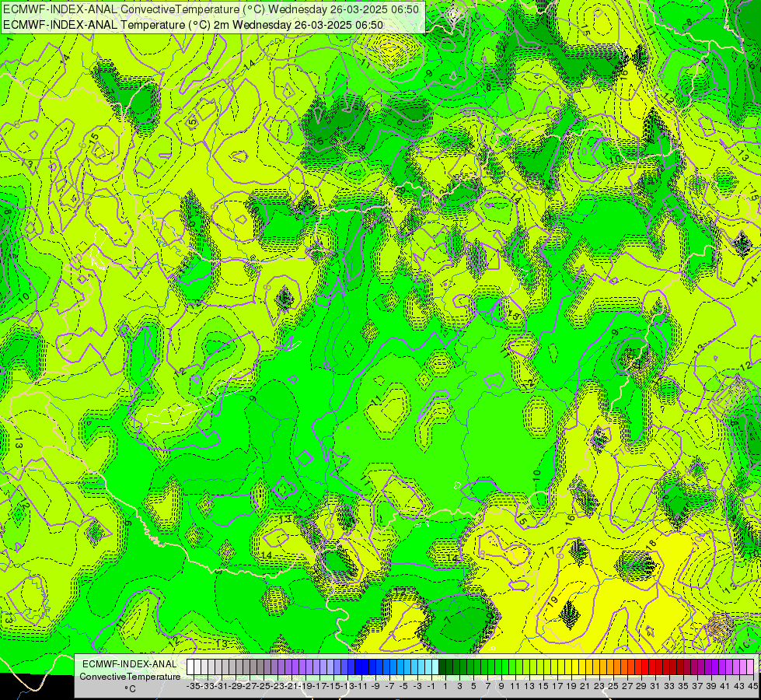Image resolution: width=761 pixels, height=700 pixels.
Task: Pick the first white legend swatch at -35
Action: pyautogui.click(x=190, y=667)
